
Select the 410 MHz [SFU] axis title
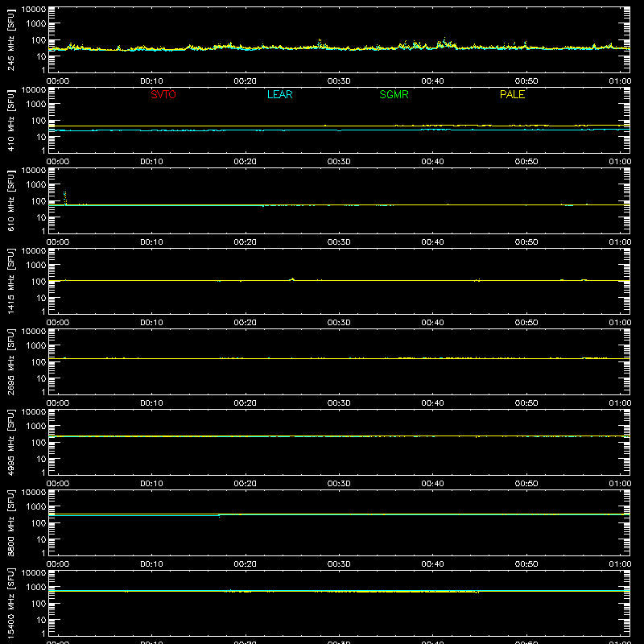point(10,120)
